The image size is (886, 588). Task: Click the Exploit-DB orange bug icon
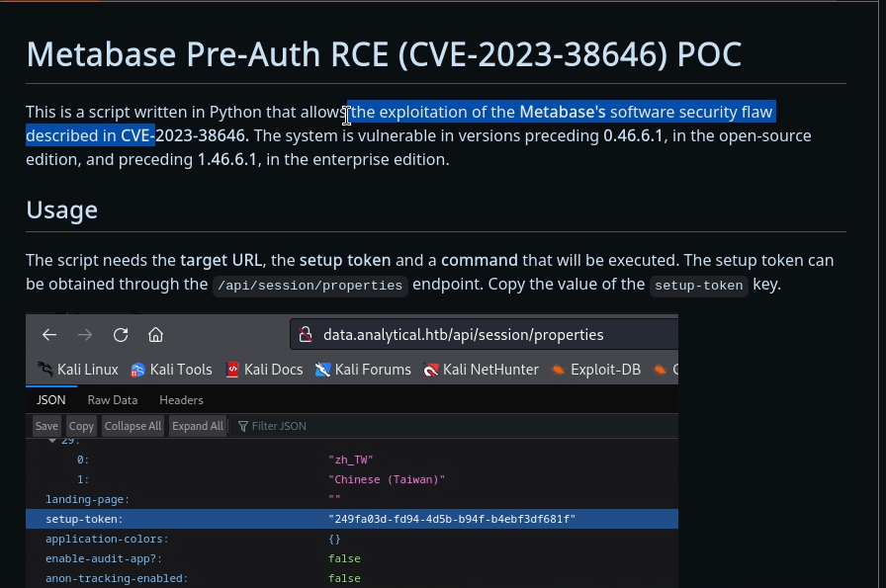[x=559, y=370]
